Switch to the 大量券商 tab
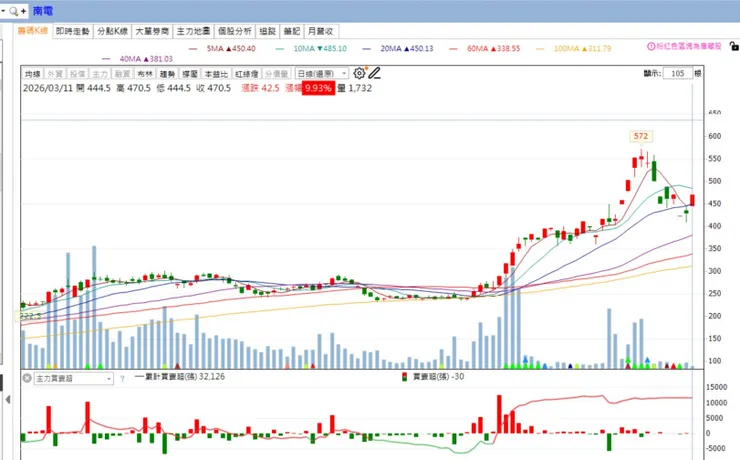The height and width of the screenshot is (460, 740). (x=152, y=31)
